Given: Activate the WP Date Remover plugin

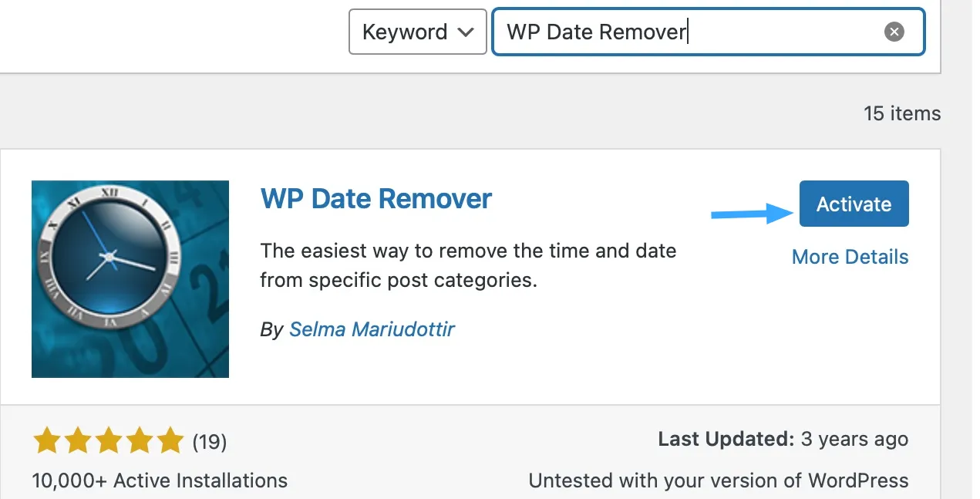Looking at the screenshot, I should (854, 203).
